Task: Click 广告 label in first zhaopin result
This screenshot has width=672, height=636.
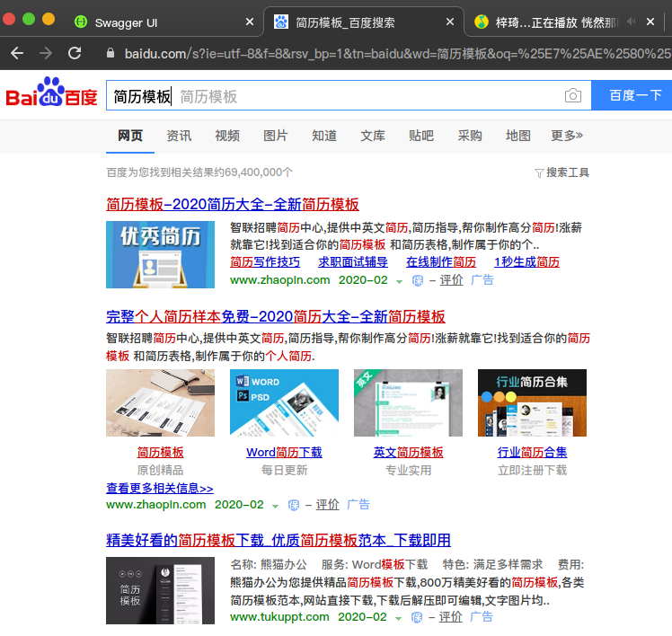Action: 482,280
